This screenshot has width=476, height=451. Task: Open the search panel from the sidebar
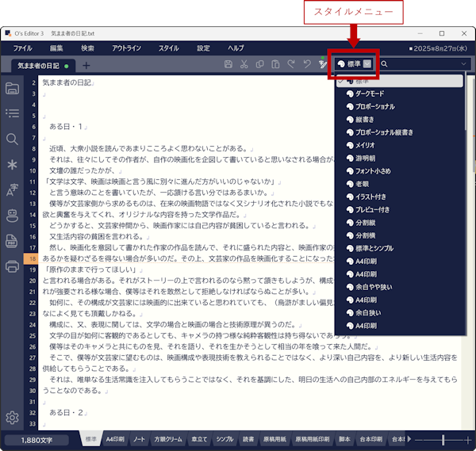(x=12, y=140)
